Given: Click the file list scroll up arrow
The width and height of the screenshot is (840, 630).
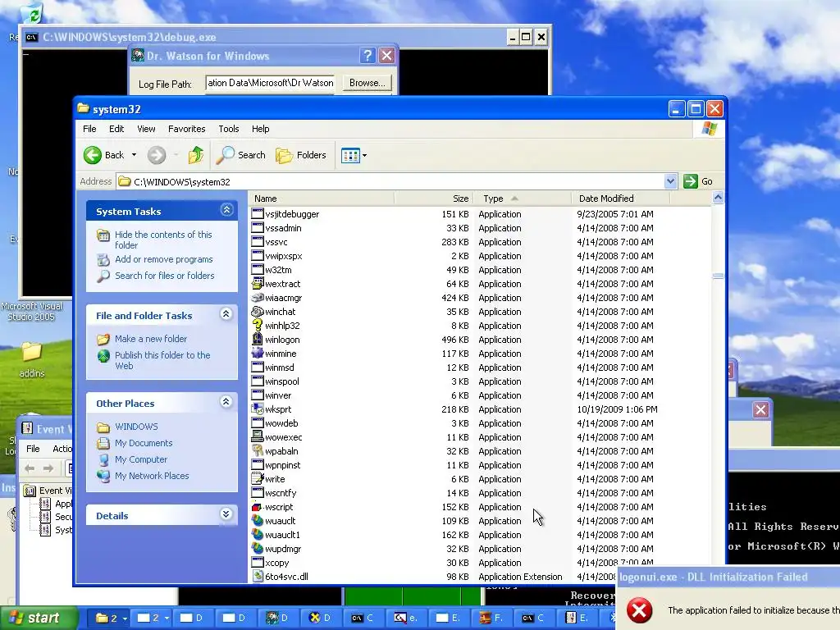Looking at the screenshot, I should click(718, 198).
